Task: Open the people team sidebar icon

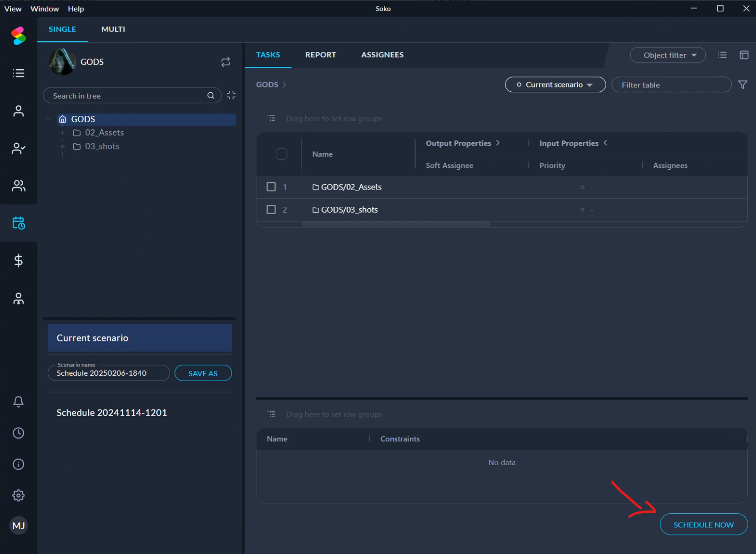Action: (19, 299)
